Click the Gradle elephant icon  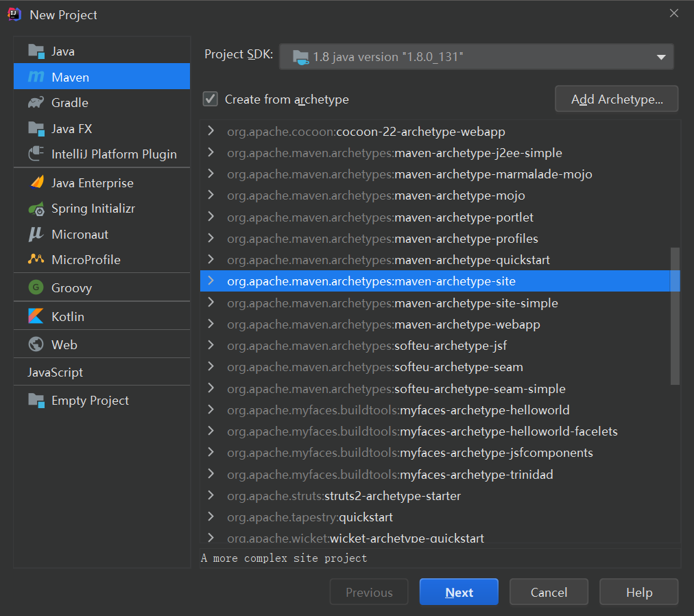(36, 102)
